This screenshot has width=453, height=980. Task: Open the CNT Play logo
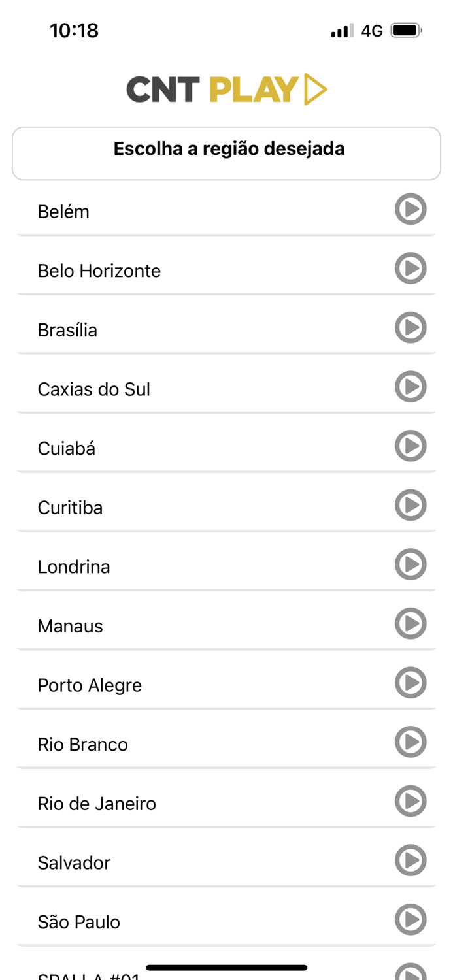click(226, 90)
